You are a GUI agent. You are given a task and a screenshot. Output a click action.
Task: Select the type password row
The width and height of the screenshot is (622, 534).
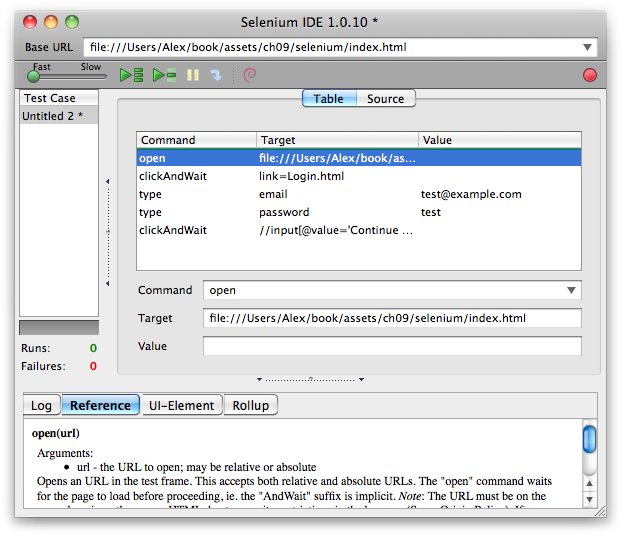click(x=359, y=212)
